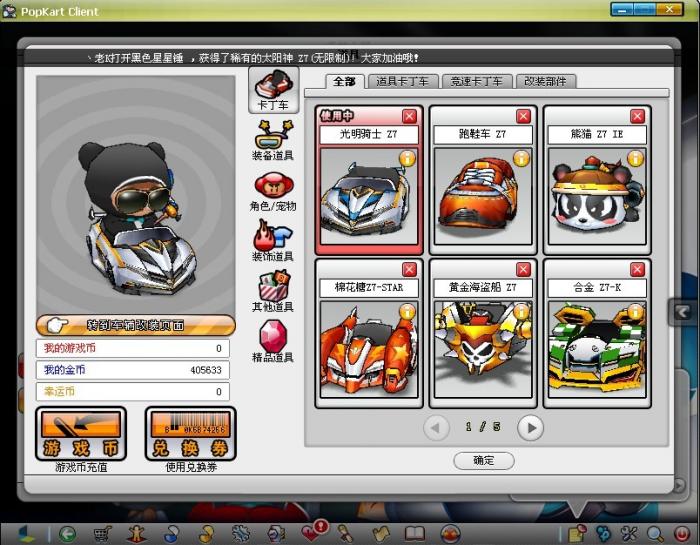This screenshot has height=545, width=700.
Task: Click the green back arrow in bottom bar
Action: pyautogui.click(x=67, y=533)
